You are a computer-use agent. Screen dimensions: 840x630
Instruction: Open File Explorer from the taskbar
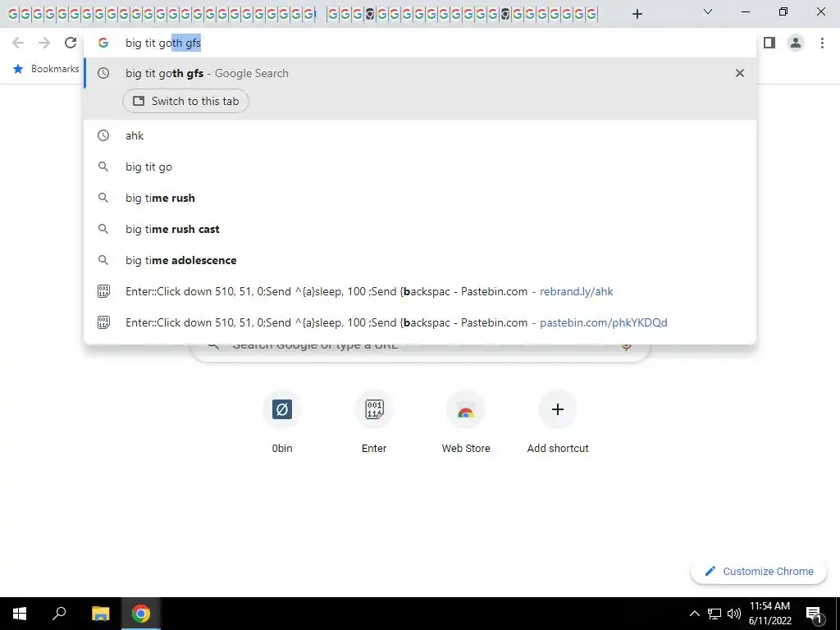(100, 614)
